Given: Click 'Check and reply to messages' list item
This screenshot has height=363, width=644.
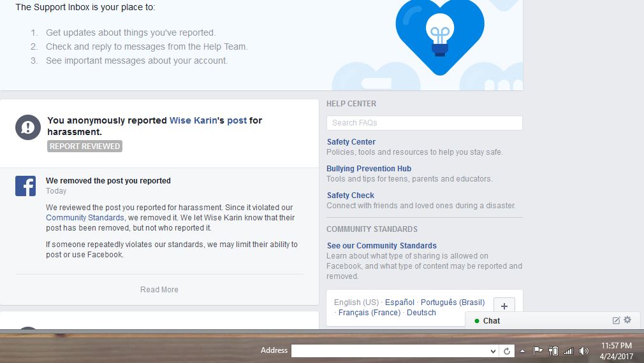Looking at the screenshot, I should pos(147,46).
